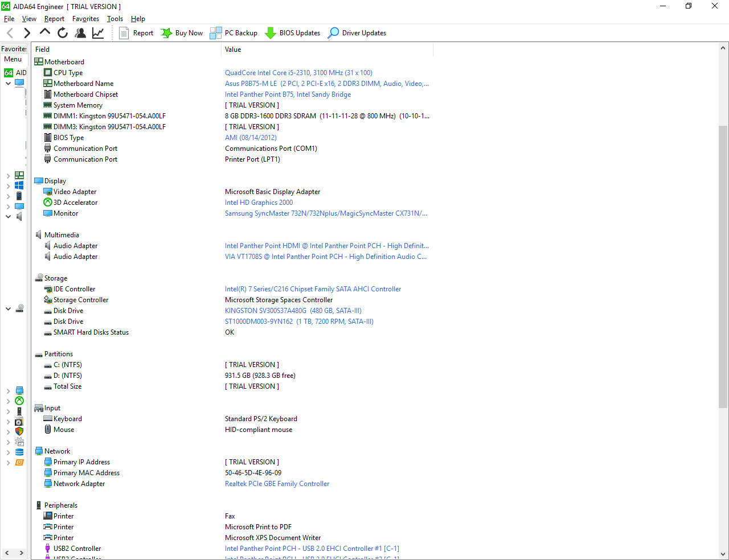Select the Computer monitor icon in sidebar tree

pos(19,83)
